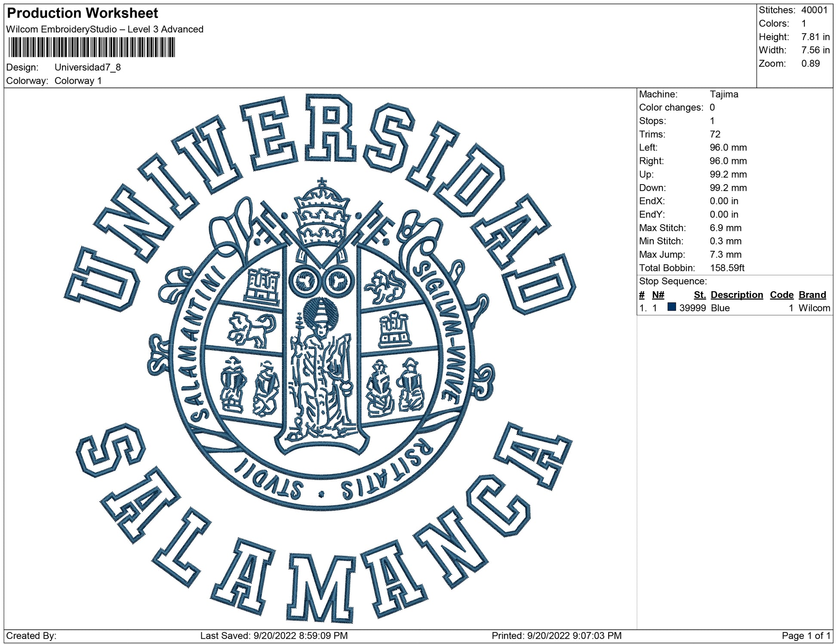
Task: Click the Stitches value 40001
Action: click(x=814, y=10)
